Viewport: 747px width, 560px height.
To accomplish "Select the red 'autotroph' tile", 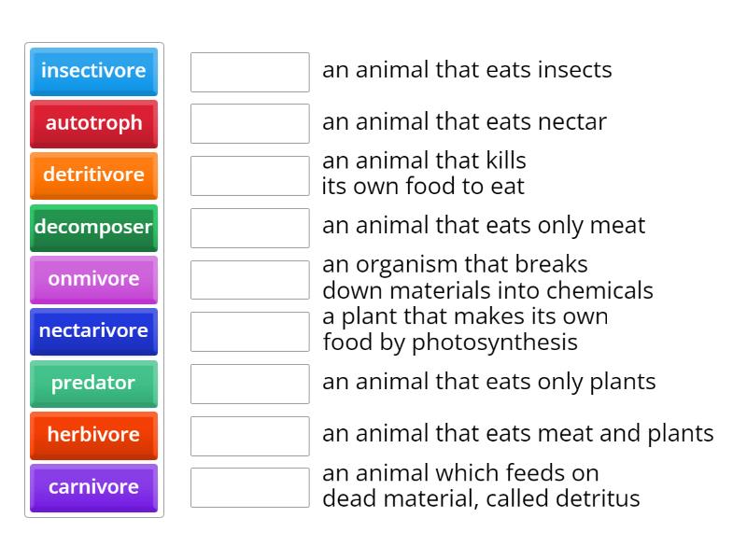I will pyautogui.click(x=93, y=123).
